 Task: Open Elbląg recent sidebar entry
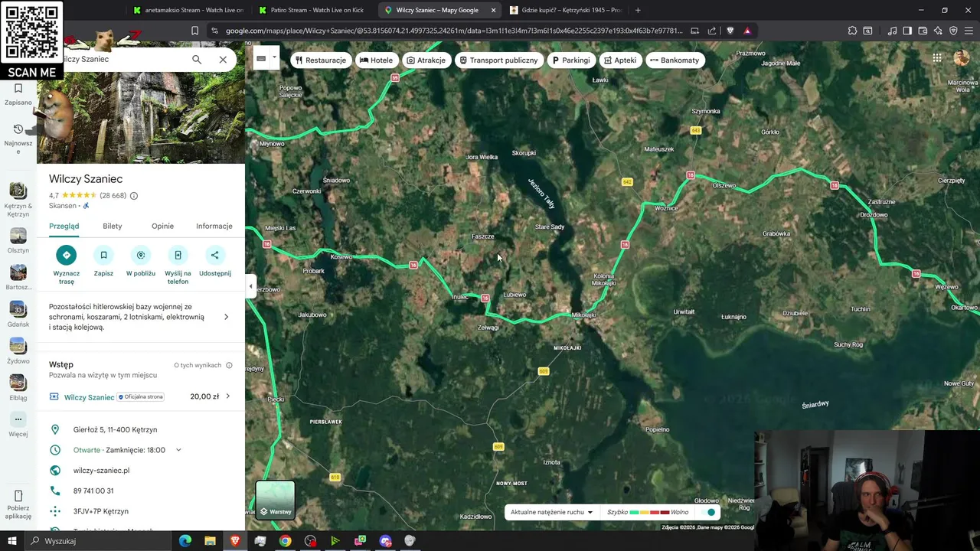(18, 387)
